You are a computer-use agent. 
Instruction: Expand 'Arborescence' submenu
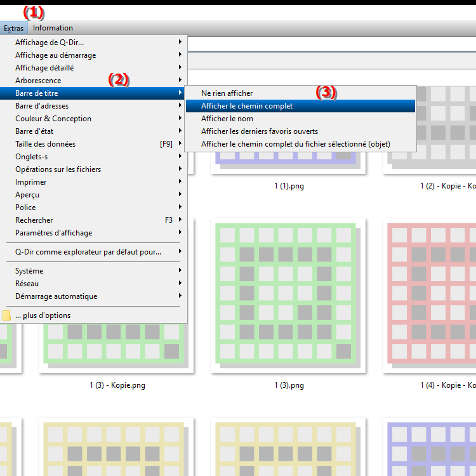[93, 81]
